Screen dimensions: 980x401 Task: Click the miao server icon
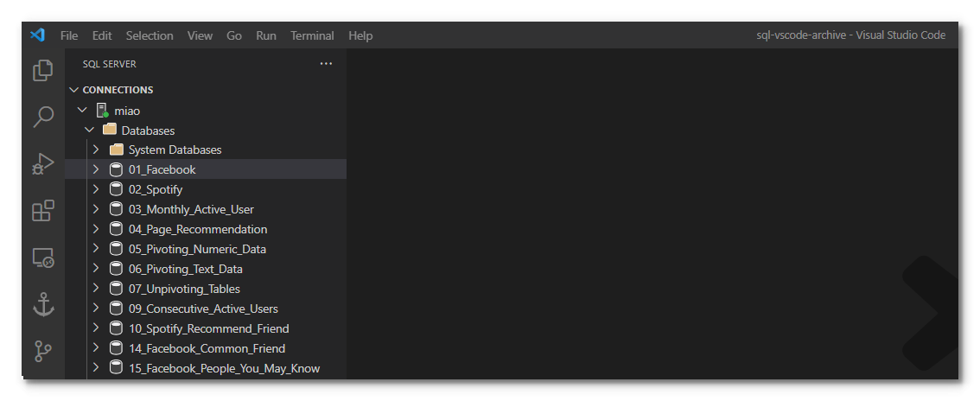coord(103,111)
